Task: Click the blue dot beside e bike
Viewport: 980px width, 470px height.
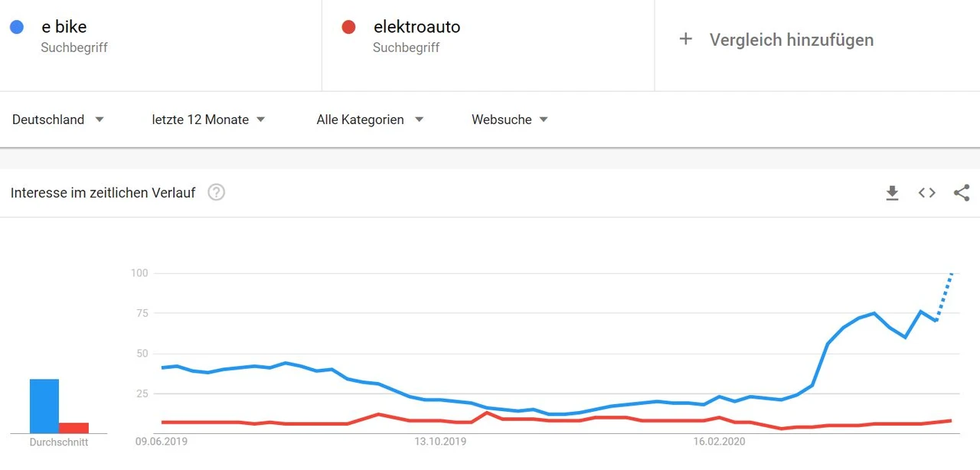Action: click(17, 28)
